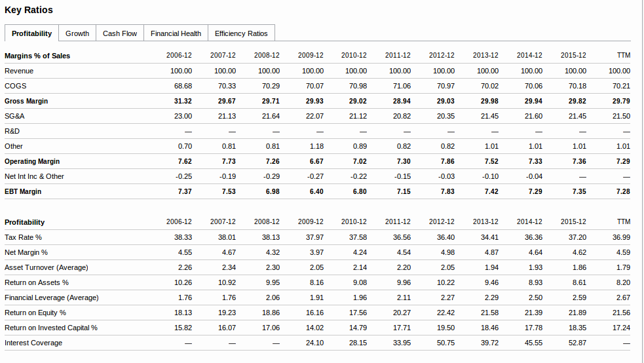The width and height of the screenshot is (644, 363).
Task: Go to the Efficiency Ratios tab
Action: coord(241,33)
